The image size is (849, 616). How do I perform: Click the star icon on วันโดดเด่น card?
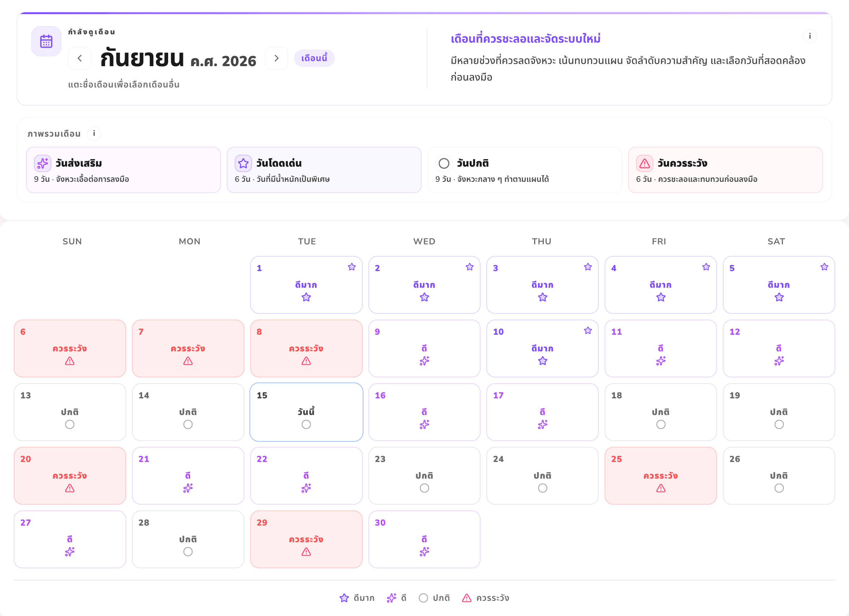click(243, 163)
